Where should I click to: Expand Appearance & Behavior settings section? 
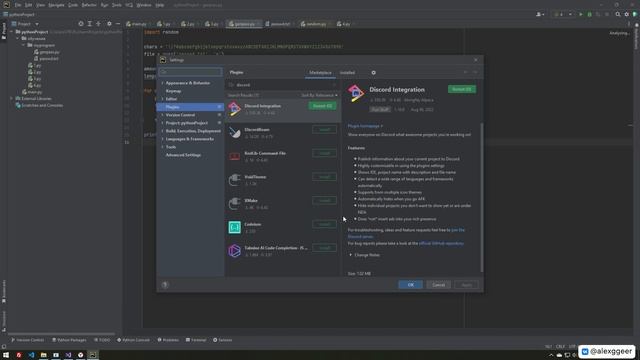162,83
